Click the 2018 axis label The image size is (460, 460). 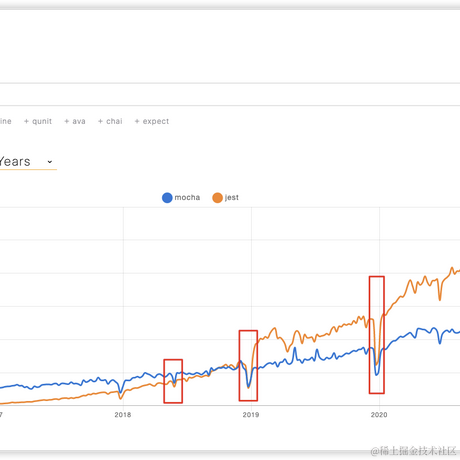123,415
